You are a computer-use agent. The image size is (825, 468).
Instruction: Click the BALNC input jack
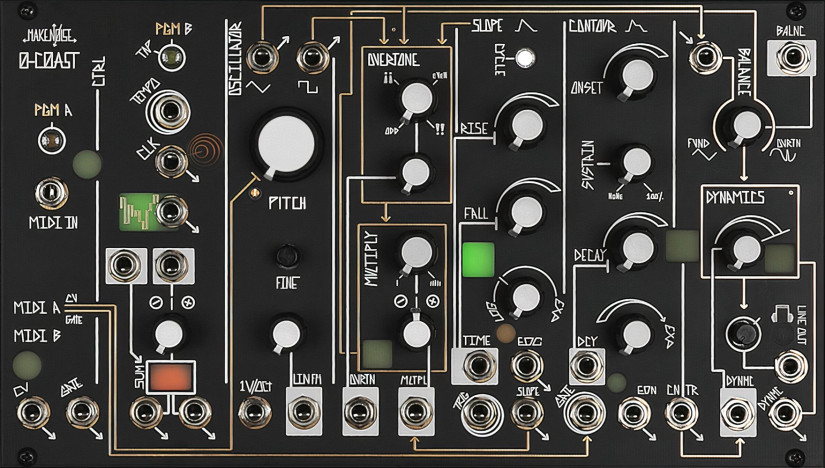pyautogui.click(x=793, y=57)
